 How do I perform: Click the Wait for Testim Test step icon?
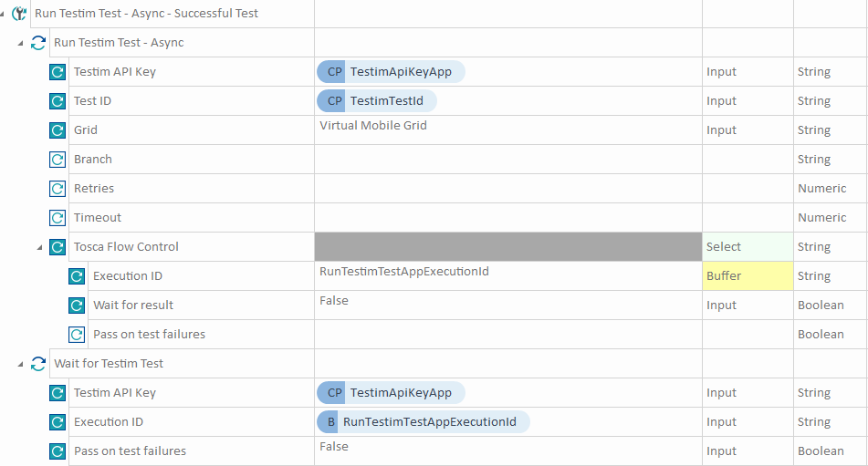pyautogui.click(x=38, y=364)
